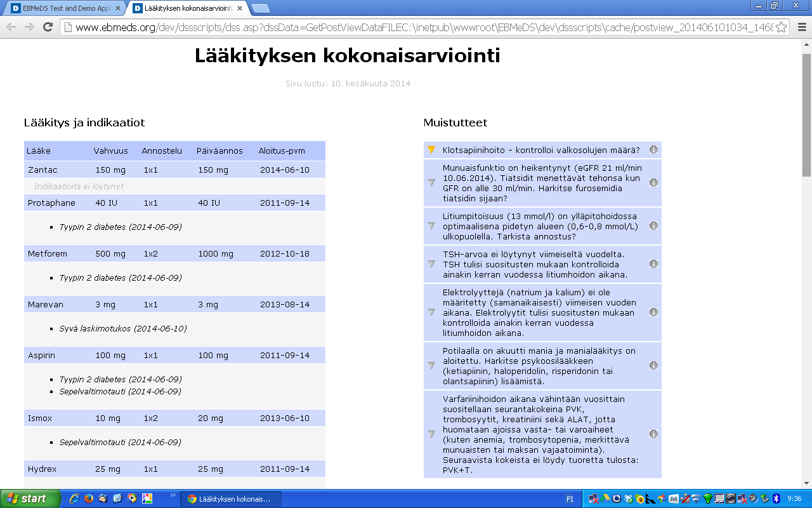Collapse Klotsapiinihoito reminder yellow triangle
Viewport: 812px width, 508px height.
[431, 150]
